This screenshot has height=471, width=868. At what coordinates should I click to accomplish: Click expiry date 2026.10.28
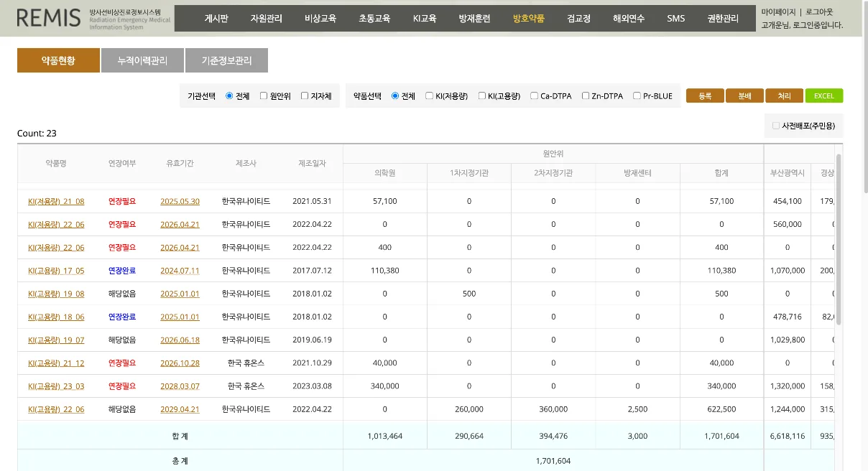[x=180, y=363]
